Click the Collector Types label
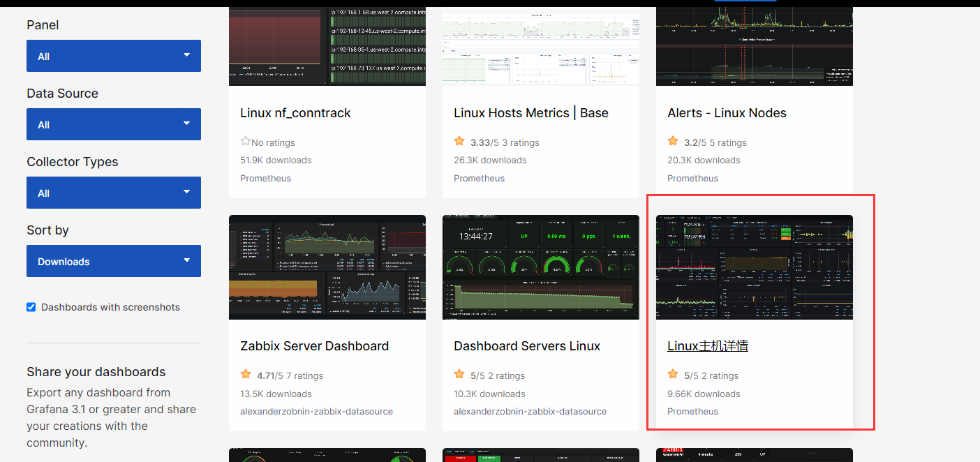 tap(73, 162)
